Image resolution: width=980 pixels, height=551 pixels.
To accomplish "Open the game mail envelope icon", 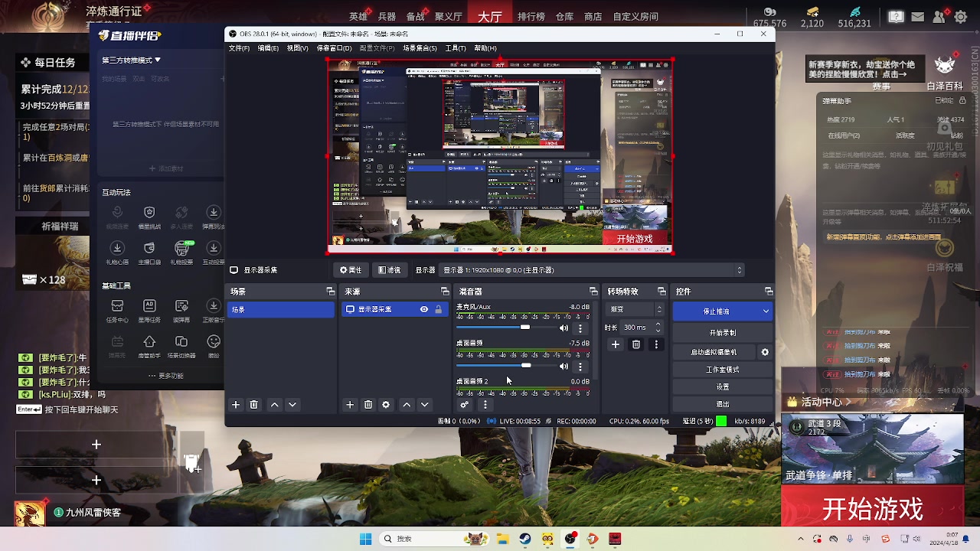I will [x=918, y=17].
